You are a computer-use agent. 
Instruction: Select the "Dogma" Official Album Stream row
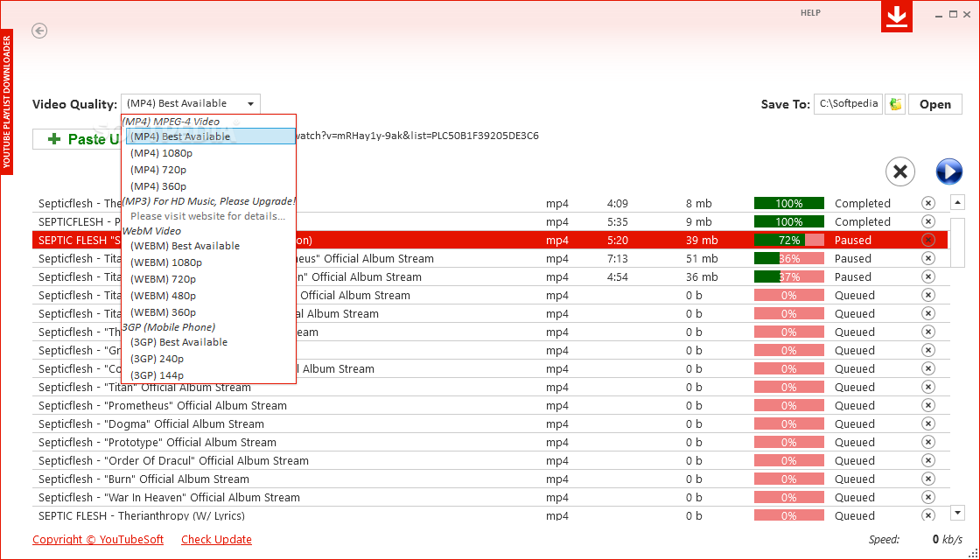pyautogui.click(x=491, y=423)
